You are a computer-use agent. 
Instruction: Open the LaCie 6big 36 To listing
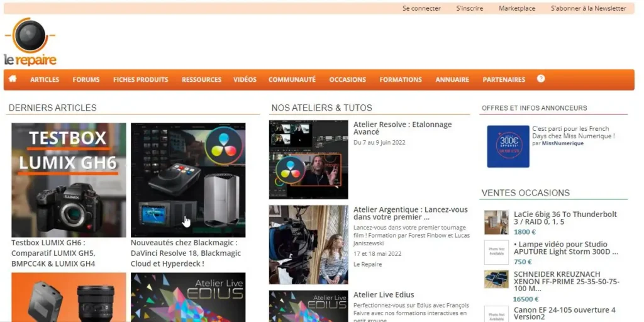[x=565, y=218]
